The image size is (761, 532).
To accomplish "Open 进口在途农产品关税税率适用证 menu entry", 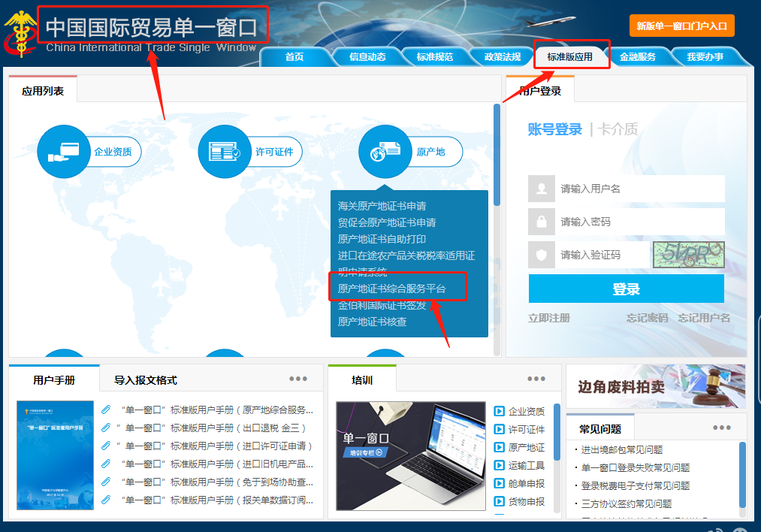I will coord(406,255).
